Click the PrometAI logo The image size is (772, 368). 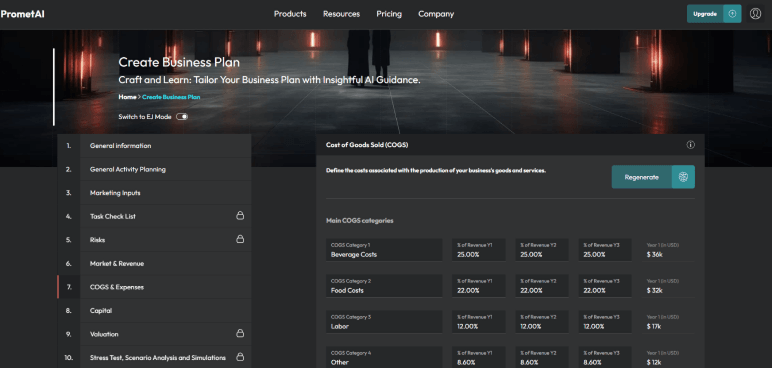tap(23, 14)
